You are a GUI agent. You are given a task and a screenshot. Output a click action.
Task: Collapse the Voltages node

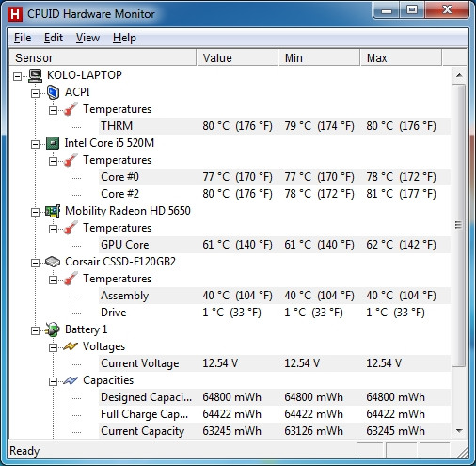point(54,347)
